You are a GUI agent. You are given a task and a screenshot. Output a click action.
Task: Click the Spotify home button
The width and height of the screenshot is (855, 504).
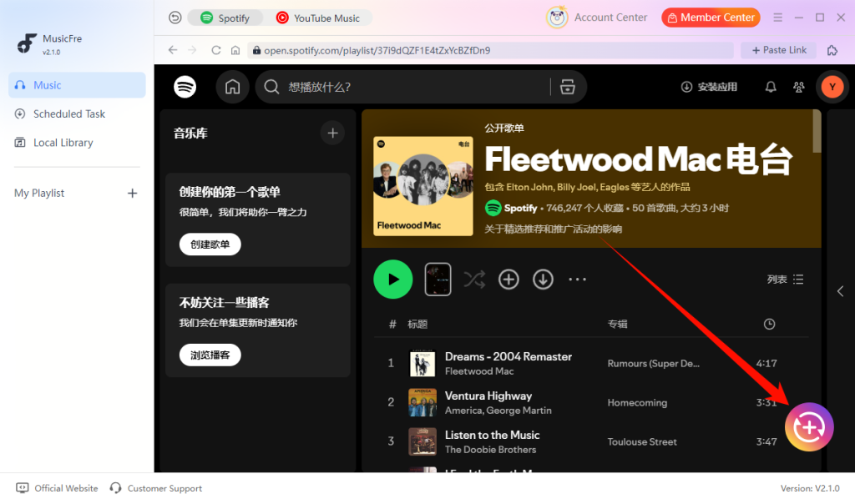(232, 87)
